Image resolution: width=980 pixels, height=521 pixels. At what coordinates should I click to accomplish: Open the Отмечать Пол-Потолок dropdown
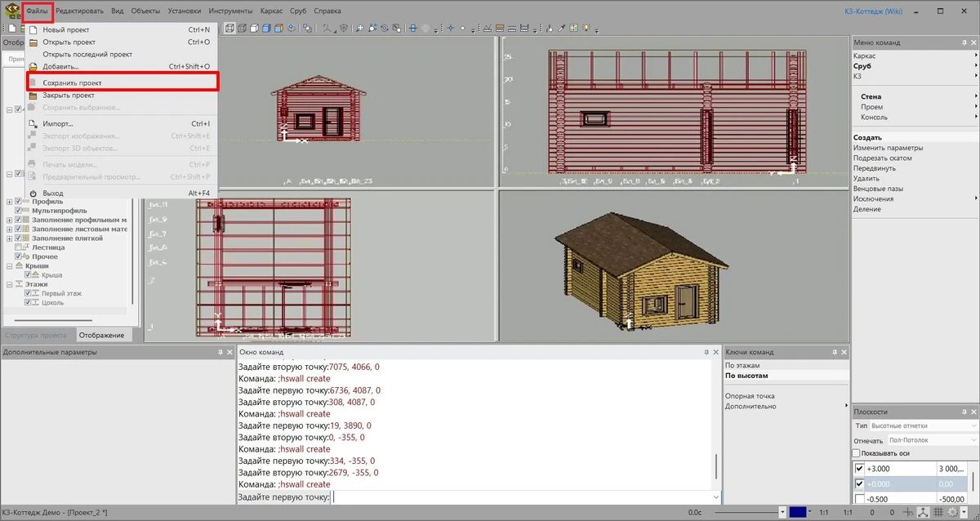pyautogui.click(x=933, y=440)
